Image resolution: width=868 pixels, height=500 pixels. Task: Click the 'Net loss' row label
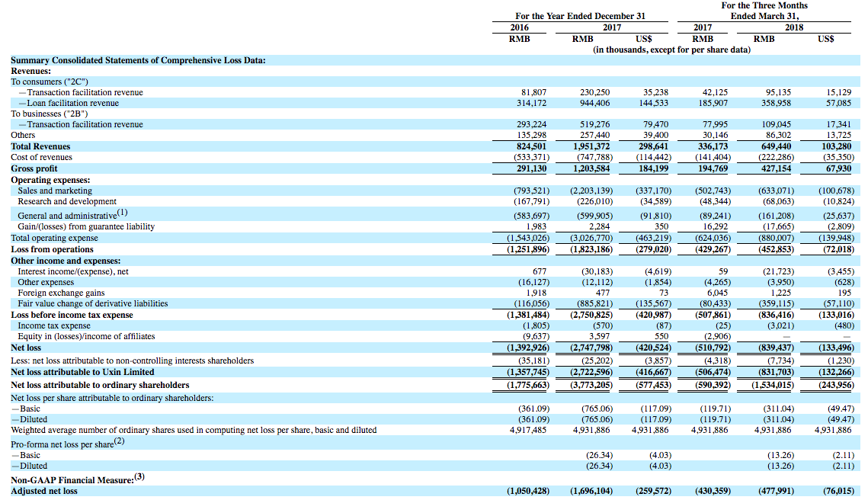tap(26, 348)
